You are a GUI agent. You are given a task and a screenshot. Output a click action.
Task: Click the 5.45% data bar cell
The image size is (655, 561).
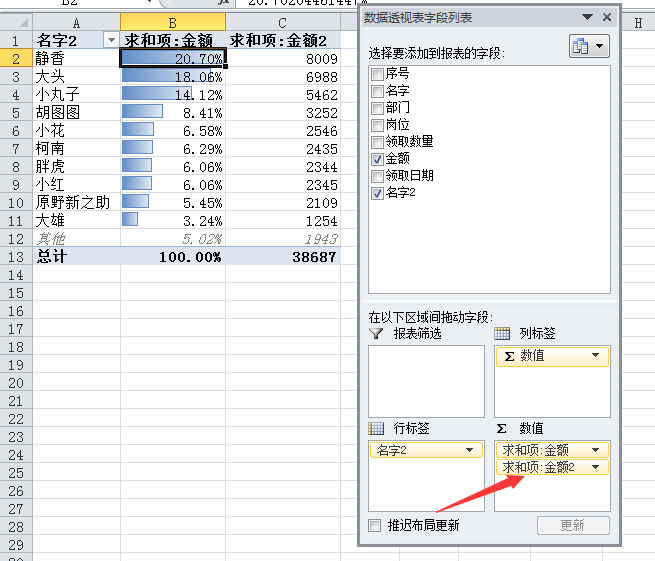coord(173,202)
